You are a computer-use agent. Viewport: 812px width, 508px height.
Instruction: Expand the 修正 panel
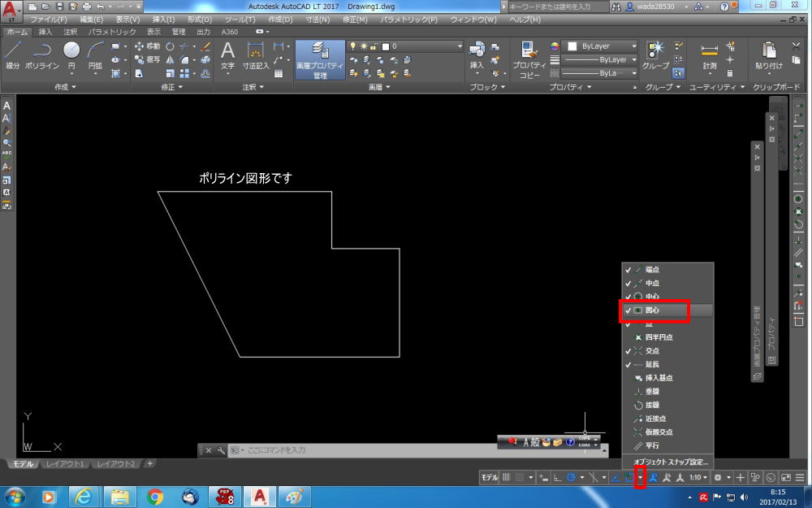click(172, 87)
